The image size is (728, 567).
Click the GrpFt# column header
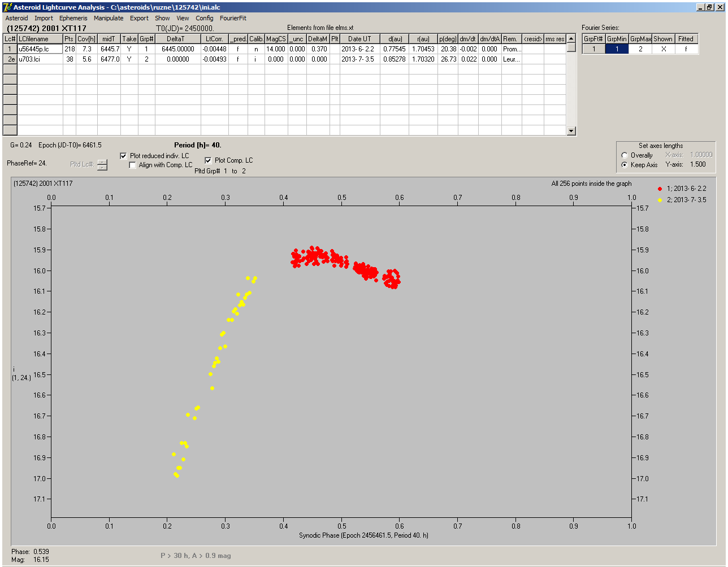pyautogui.click(x=594, y=39)
